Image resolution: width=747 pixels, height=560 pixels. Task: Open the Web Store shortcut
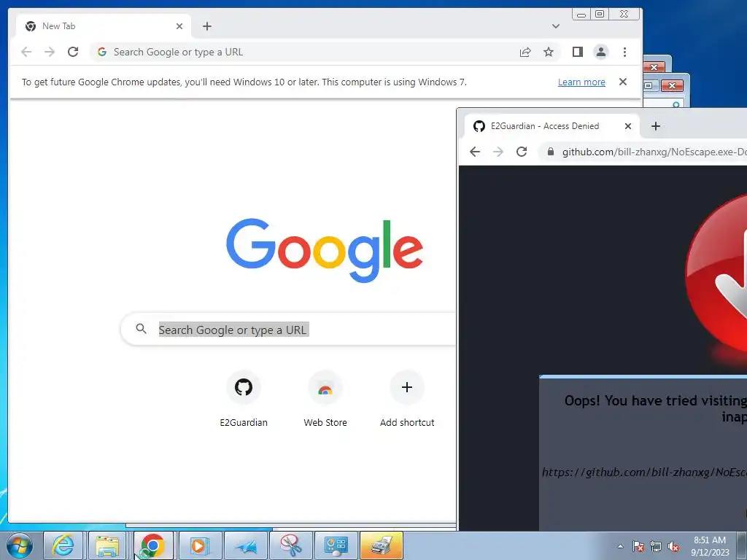pos(325,399)
